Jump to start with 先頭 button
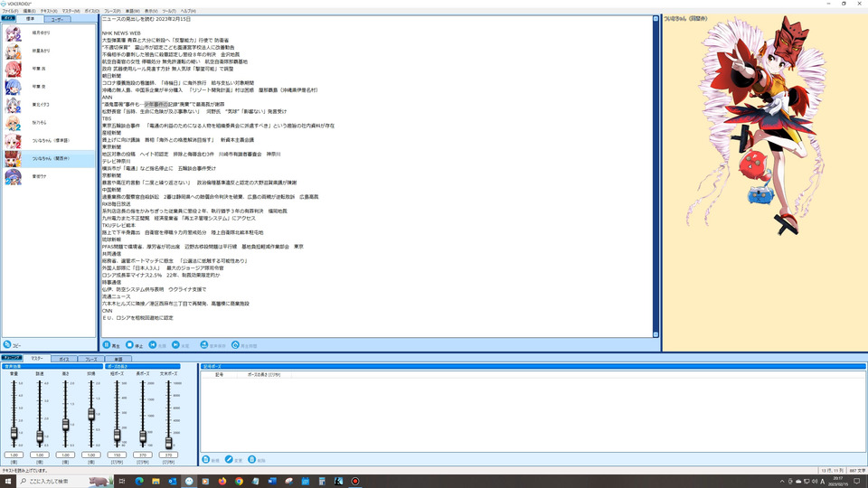 [x=157, y=345]
